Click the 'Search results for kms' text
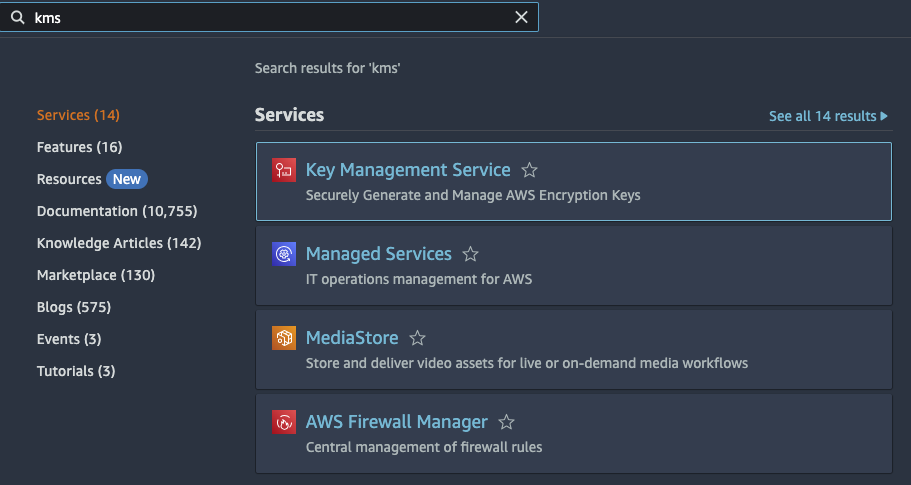The width and height of the screenshot is (911, 485). [x=328, y=68]
